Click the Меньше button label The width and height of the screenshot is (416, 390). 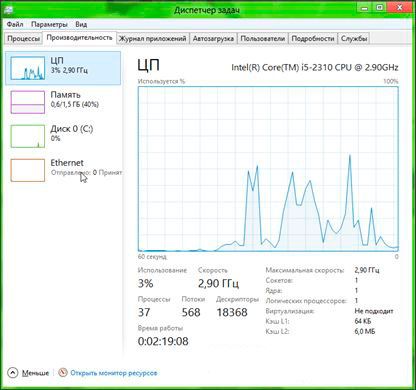[35, 373]
